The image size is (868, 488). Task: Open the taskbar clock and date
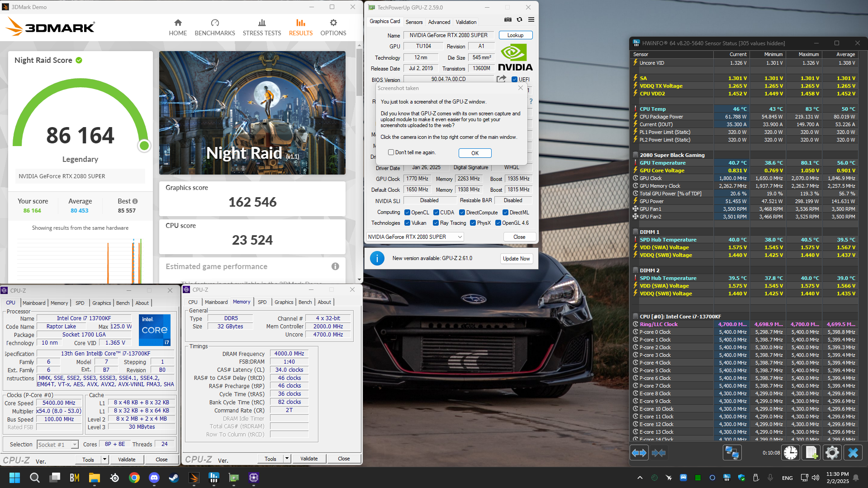[837, 478]
